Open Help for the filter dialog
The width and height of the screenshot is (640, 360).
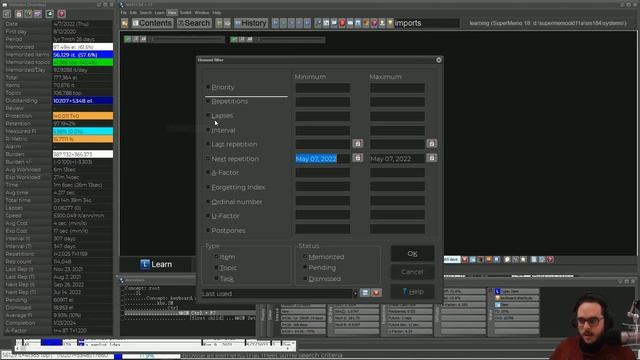[x=412, y=291]
